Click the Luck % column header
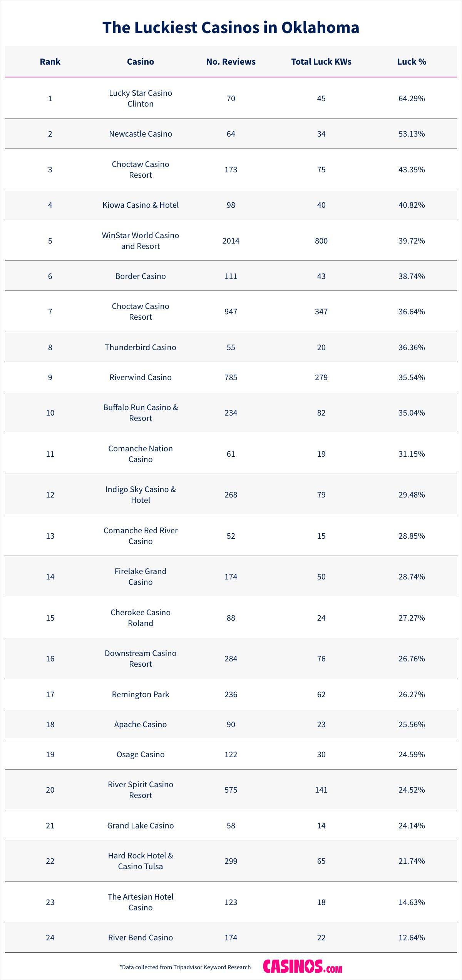This screenshot has height=980, width=462. click(412, 62)
